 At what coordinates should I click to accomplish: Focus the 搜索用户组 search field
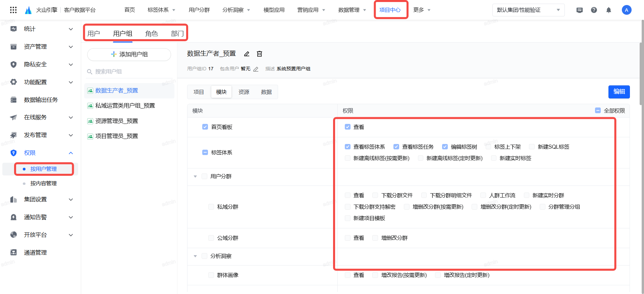(131, 72)
